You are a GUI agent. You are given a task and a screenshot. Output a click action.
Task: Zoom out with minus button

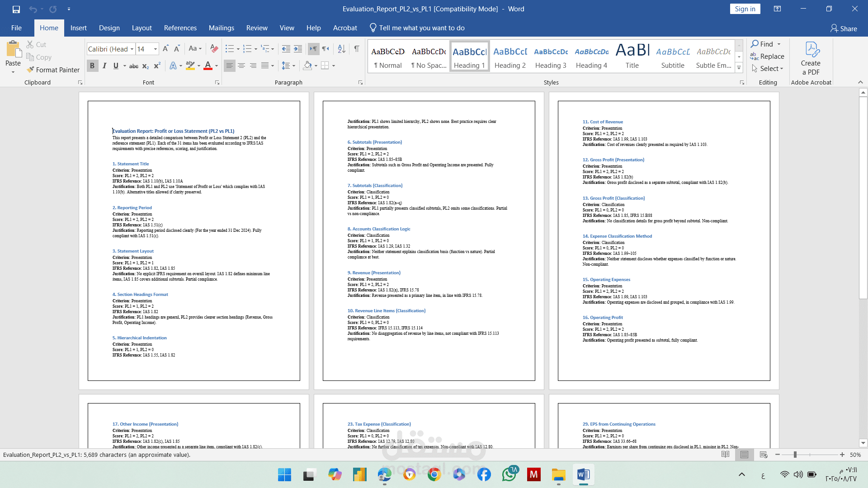tap(778, 455)
